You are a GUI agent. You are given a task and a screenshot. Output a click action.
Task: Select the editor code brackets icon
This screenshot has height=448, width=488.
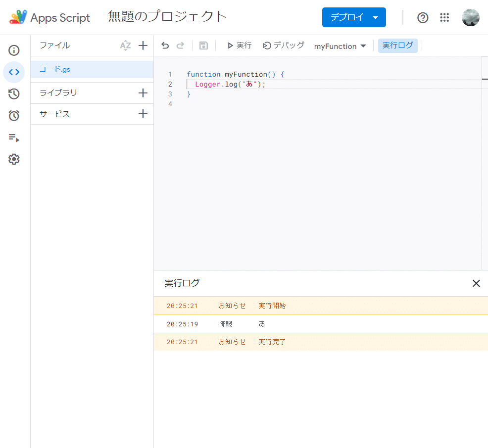(x=14, y=72)
